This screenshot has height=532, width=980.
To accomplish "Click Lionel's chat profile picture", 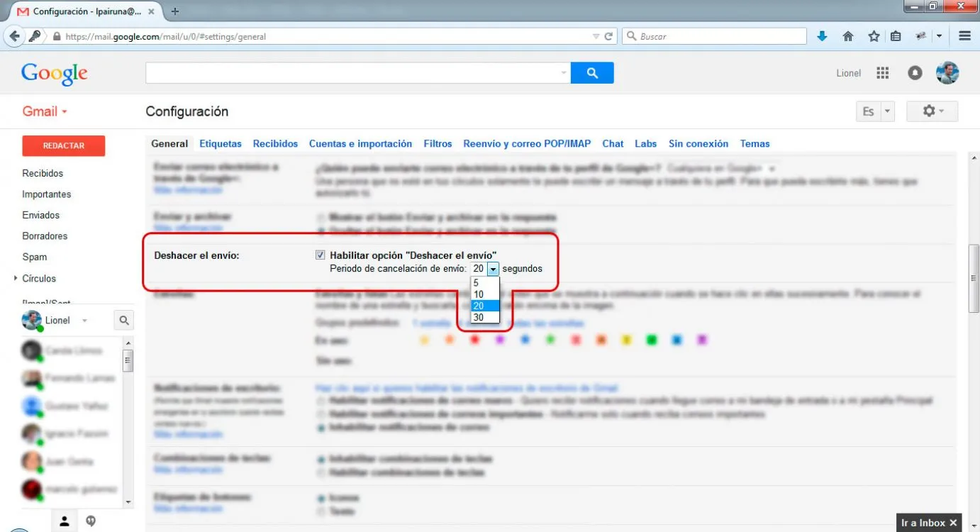I will (x=31, y=321).
